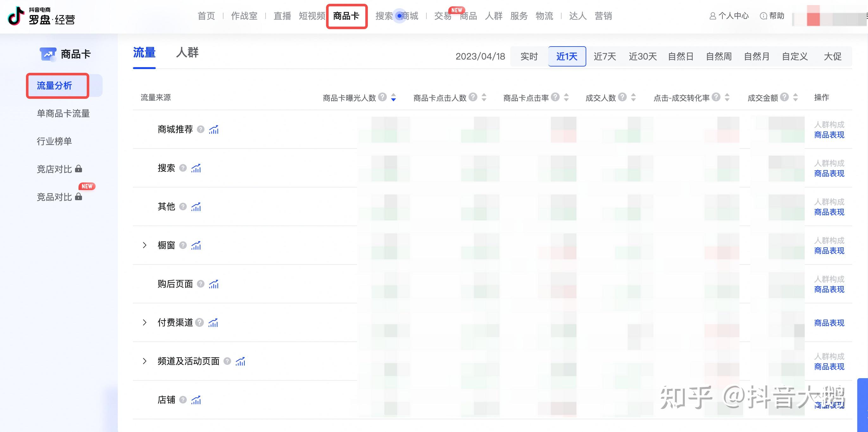Expand the 付费渠道 row chevron

145,322
